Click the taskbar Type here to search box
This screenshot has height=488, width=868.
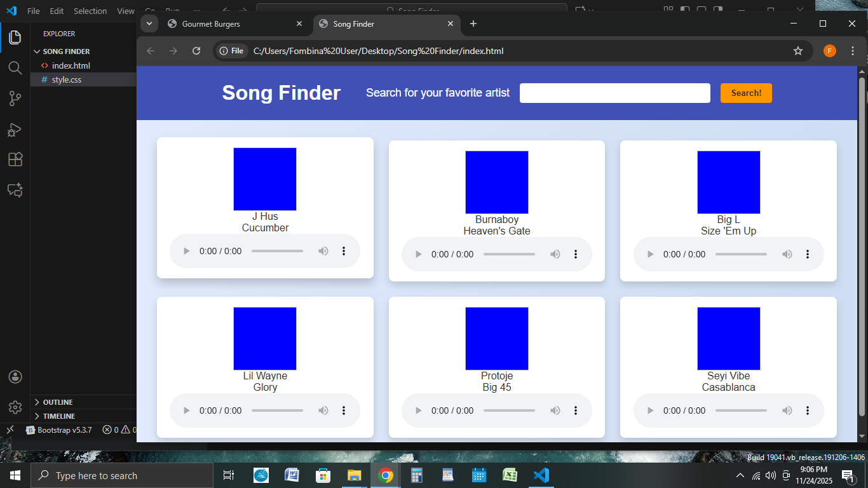click(121, 475)
